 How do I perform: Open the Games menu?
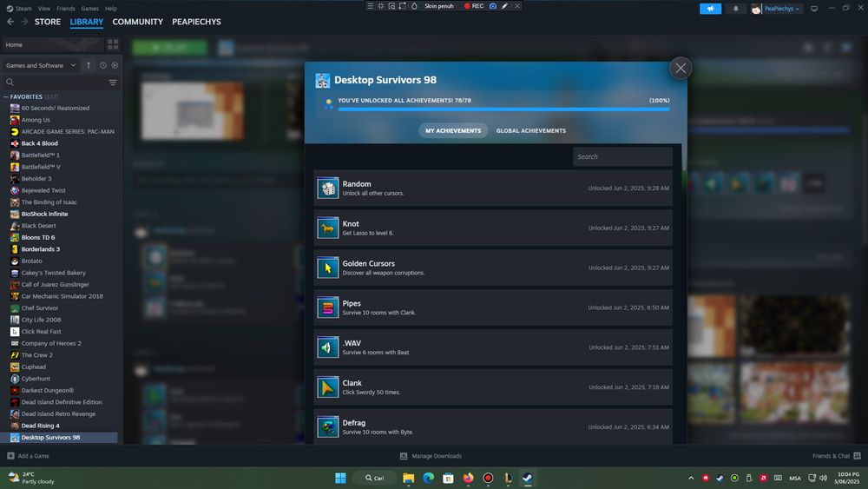(x=89, y=9)
